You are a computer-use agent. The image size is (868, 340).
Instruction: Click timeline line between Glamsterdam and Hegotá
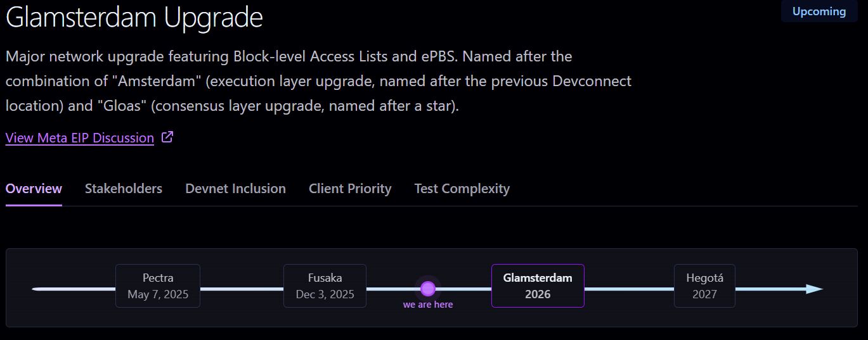[x=629, y=289]
